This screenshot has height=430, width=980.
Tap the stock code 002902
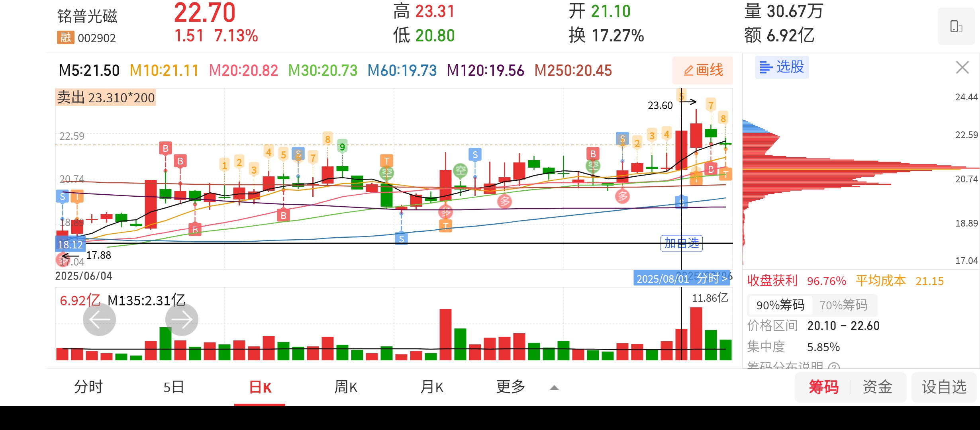[x=97, y=38]
